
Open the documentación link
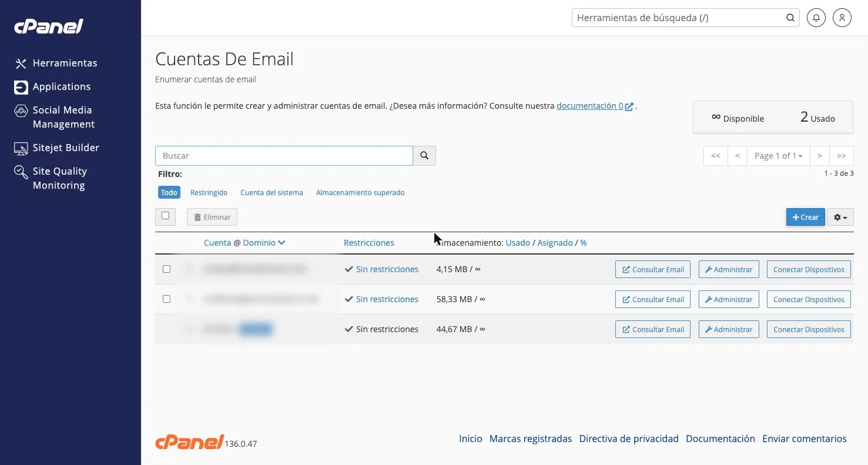595,106
